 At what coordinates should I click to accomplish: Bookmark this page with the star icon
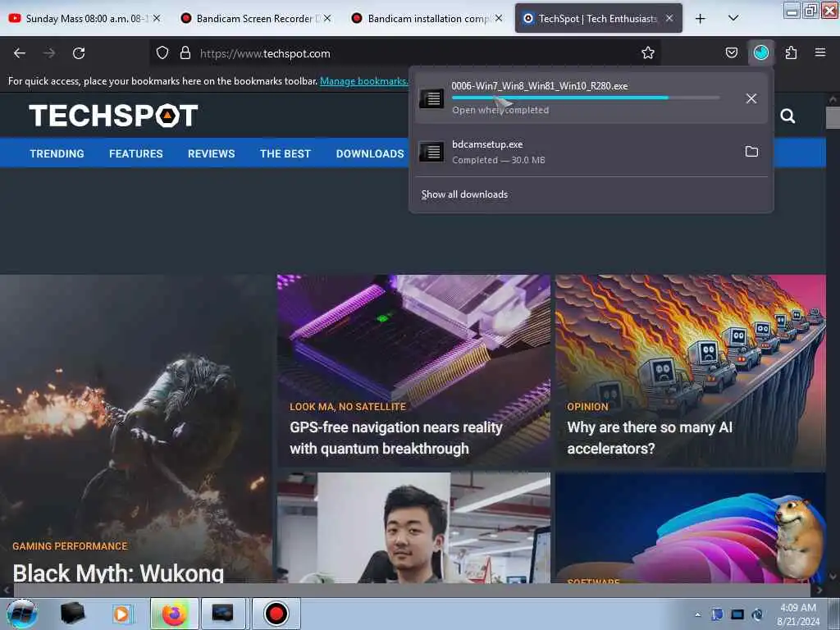point(648,53)
